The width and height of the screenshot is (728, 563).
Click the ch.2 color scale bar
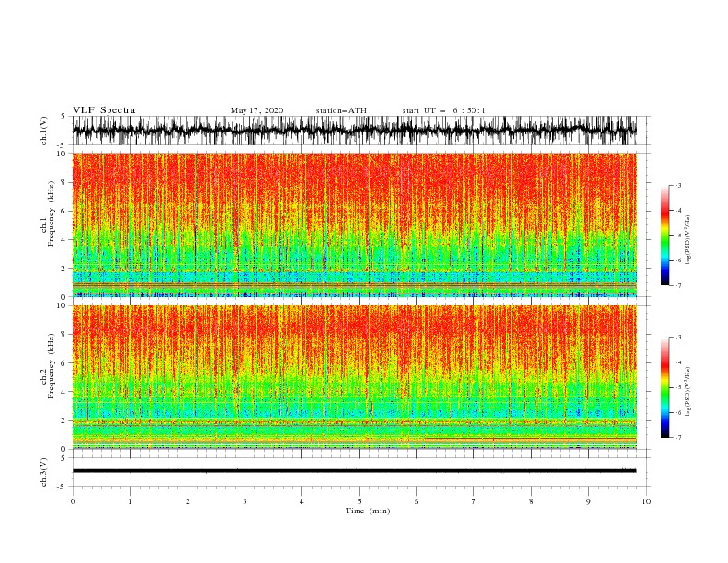665,387
